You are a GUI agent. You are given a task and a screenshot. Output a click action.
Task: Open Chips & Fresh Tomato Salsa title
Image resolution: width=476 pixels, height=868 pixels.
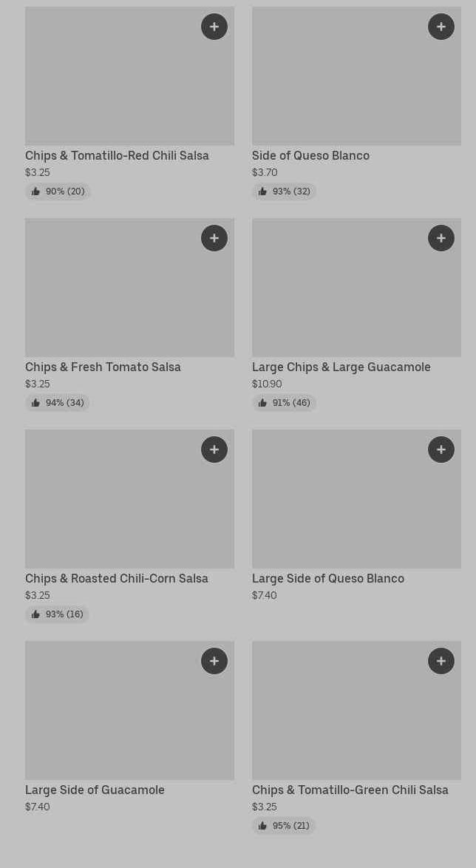click(103, 367)
